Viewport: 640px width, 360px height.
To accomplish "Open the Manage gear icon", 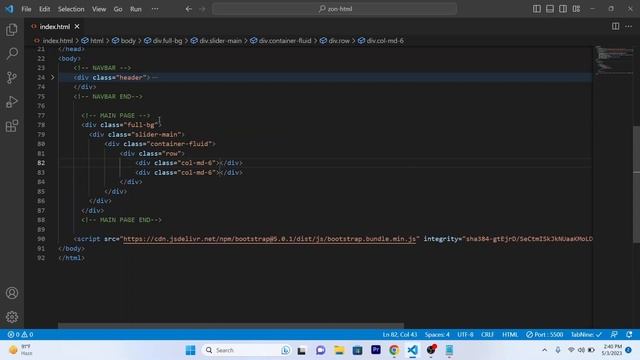I will pyautogui.click(x=12, y=317).
